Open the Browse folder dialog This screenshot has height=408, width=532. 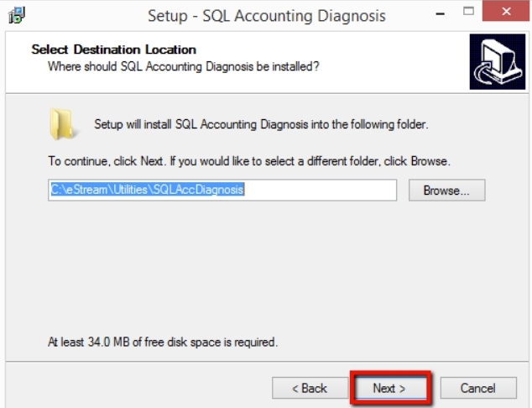pos(447,191)
